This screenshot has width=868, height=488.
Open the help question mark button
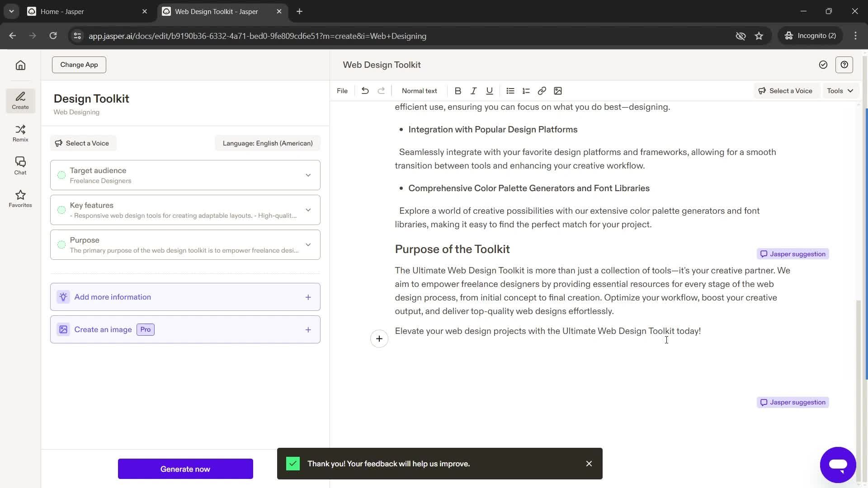(844, 65)
